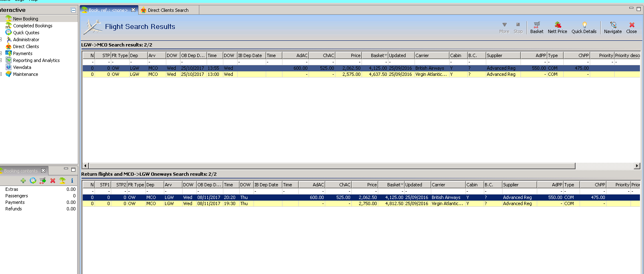This screenshot has height=274, width=644.
Task: Expand the Administrator tree node
Action: 1,40
